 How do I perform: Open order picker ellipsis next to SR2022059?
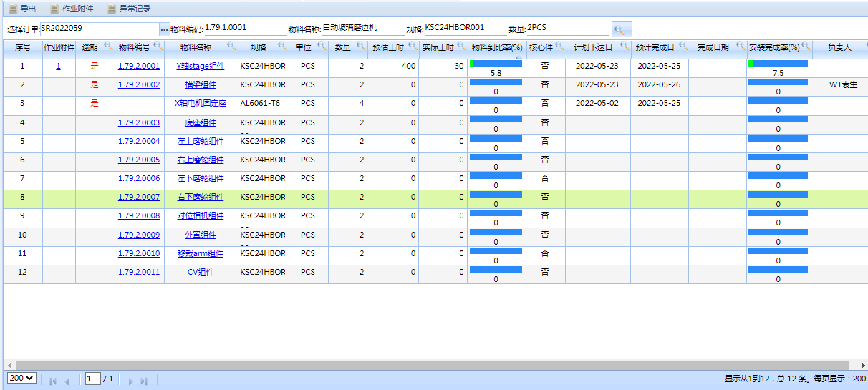[x=164, y=29]
